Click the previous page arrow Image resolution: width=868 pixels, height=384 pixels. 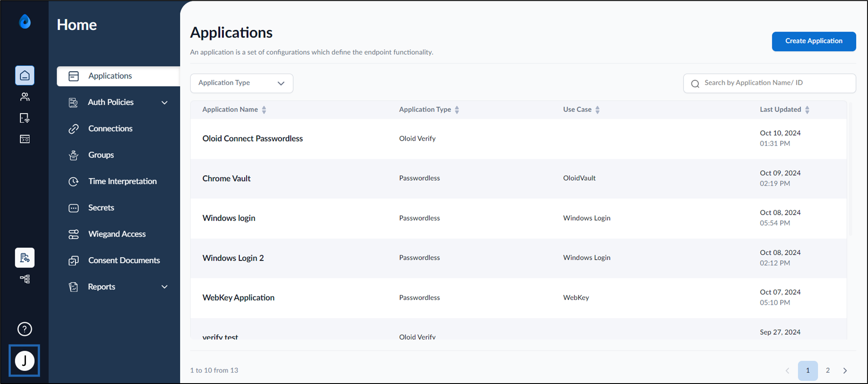(787, 371)
